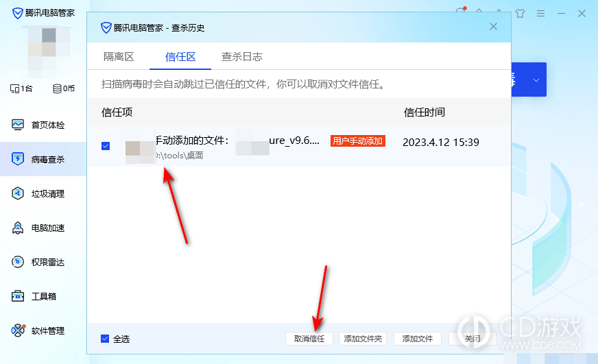This screenshot has width=598, height=364.
Task: Open 电脑加速 rocket icon in the sidebar
Action: 18,228
